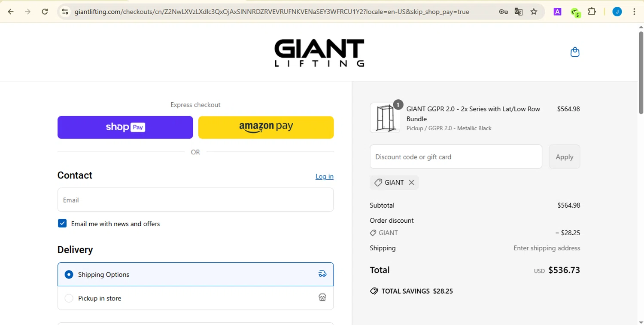Open Chrome three-dot menu

634,12
